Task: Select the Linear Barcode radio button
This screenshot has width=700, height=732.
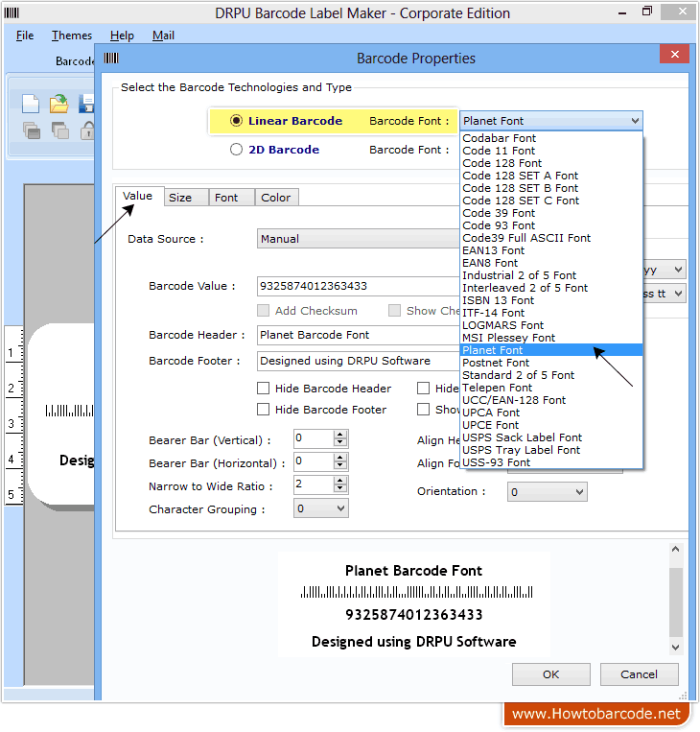Action: (x=236, y=121)
